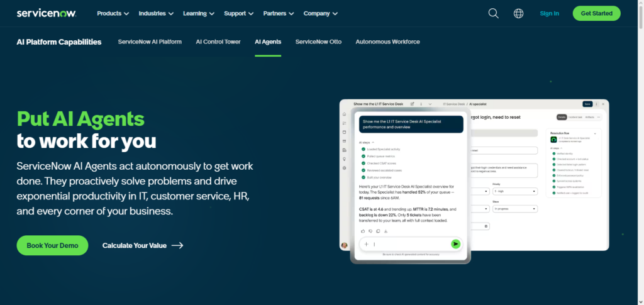Click the Enforced password policy step
Image resolution: width=644 pixels, height=305 pixels.
pos(570,175)
